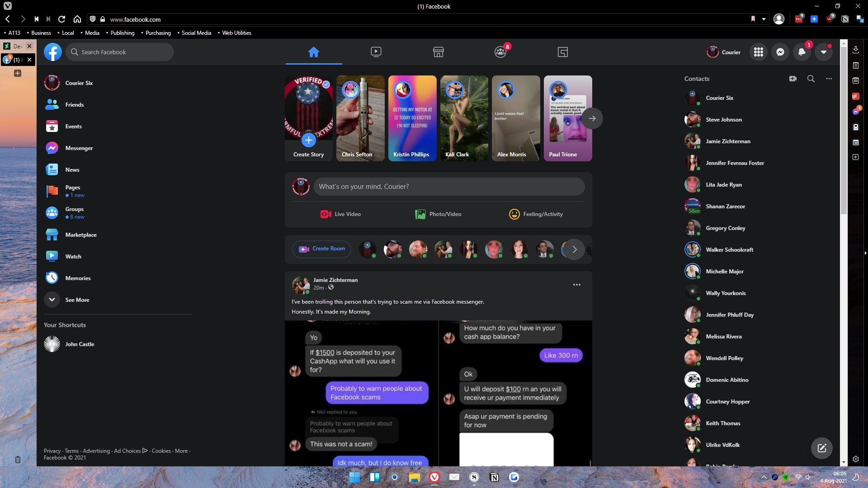
Task: Reload the page in browser toolbar
Action: tap(62, 19)
